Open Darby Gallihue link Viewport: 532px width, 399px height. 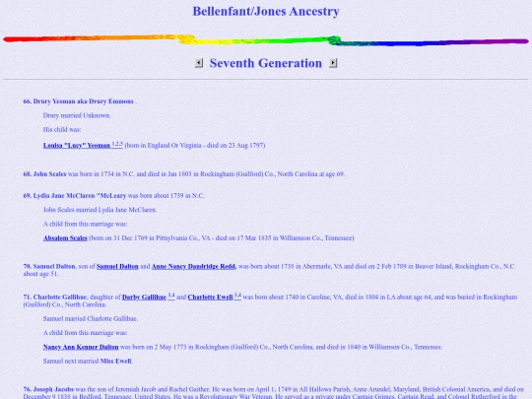144,298
